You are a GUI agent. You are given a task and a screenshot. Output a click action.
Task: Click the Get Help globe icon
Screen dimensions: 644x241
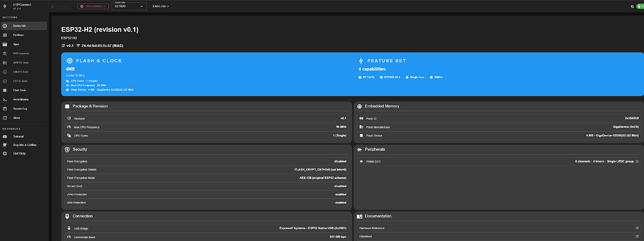(x=5, y=154)
